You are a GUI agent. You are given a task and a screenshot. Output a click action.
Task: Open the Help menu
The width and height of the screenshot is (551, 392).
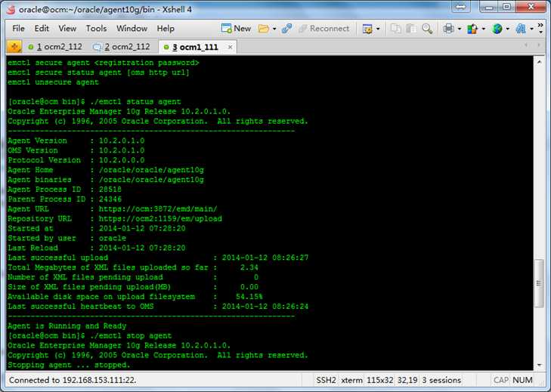(166, 29)
